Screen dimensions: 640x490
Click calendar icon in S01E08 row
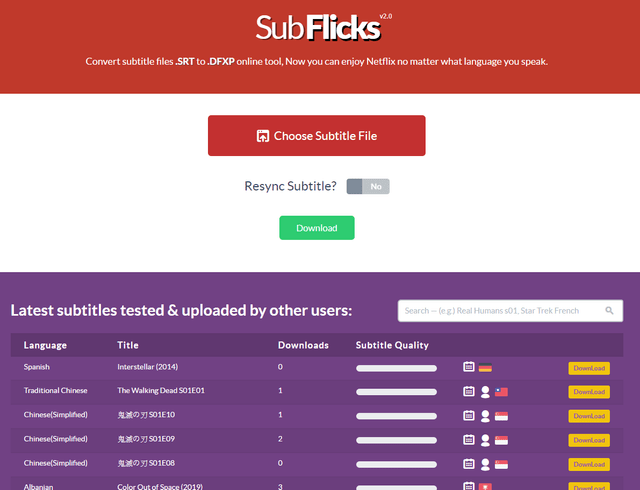point(469,463)
